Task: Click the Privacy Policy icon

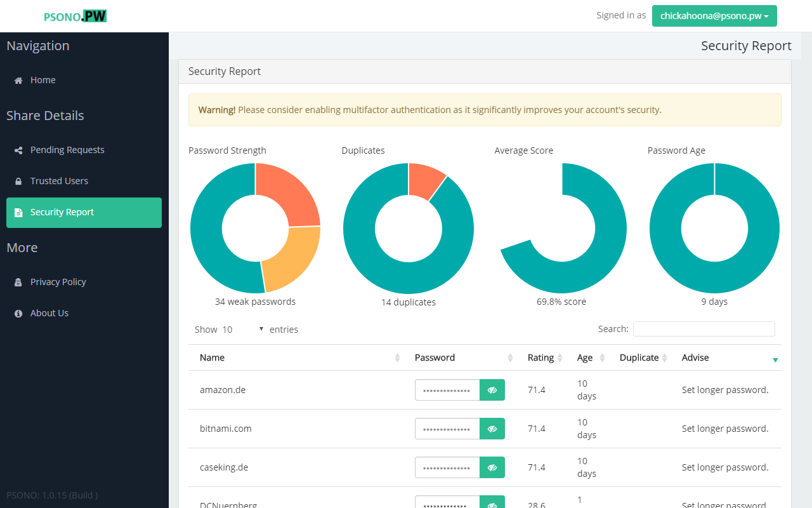Action: pos(18,282)
